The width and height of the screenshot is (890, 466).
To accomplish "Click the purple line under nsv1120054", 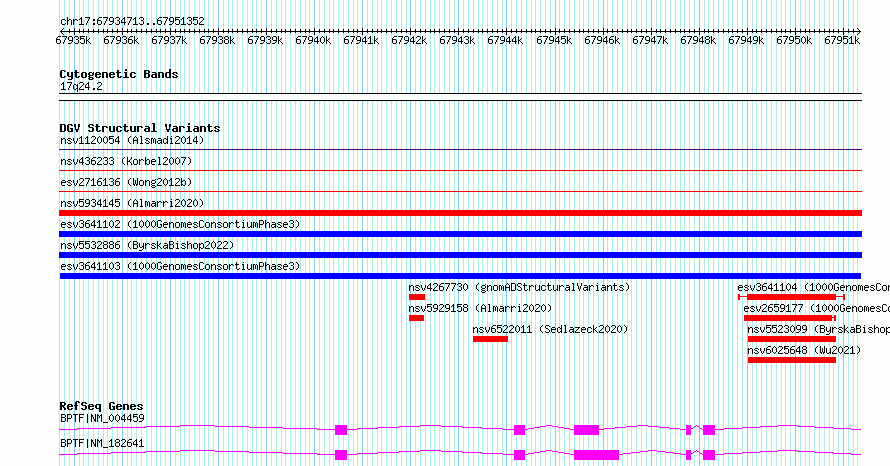I will pos(460,150).
